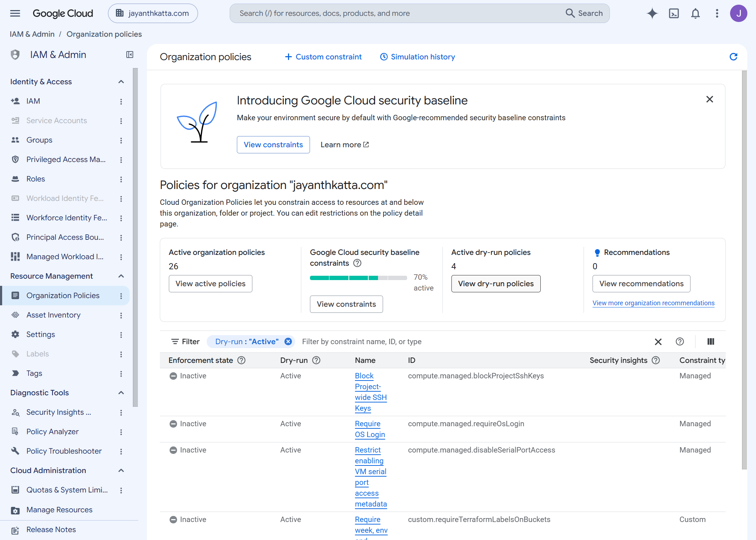756x540 pixels.
Task: Show Dry-run column help tooltip
Action: click(316, 360)
